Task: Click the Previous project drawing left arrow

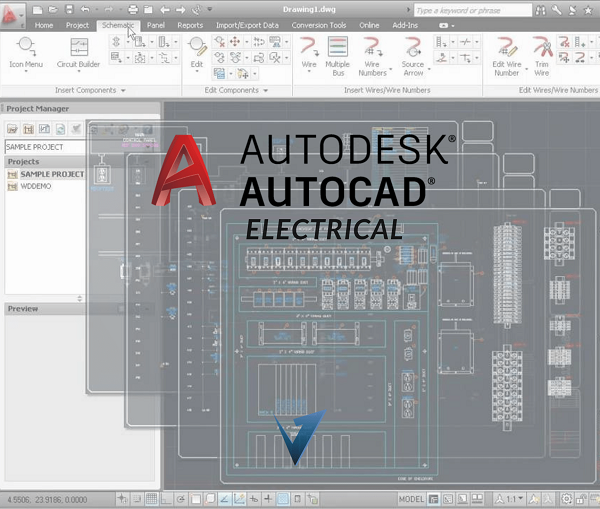Action: point(165,10)
